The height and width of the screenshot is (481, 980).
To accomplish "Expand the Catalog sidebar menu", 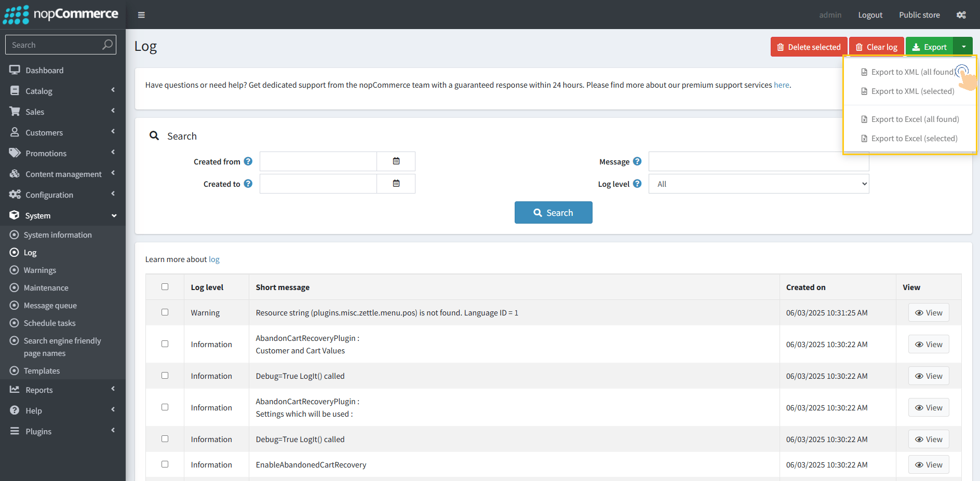I will [x=62, y=91].
